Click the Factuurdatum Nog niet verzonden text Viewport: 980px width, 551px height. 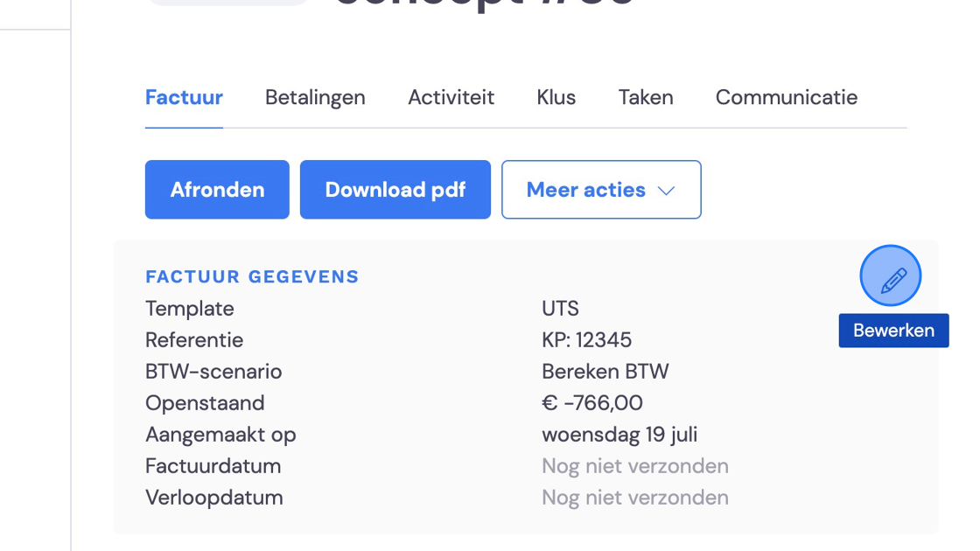635,466
